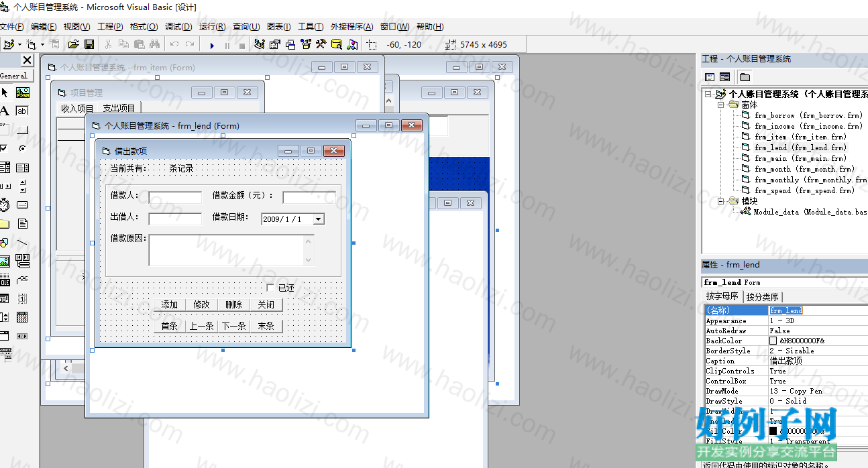
Task: Open Visual Component Manager icon
Action: click(352, 44)
